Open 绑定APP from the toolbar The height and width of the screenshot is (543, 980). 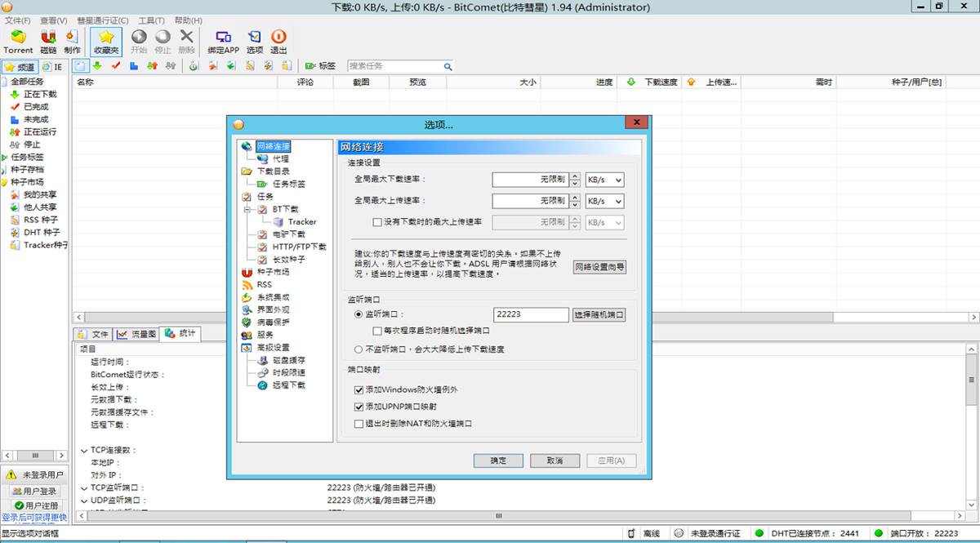pyautogui.click(x=223, y=41)
